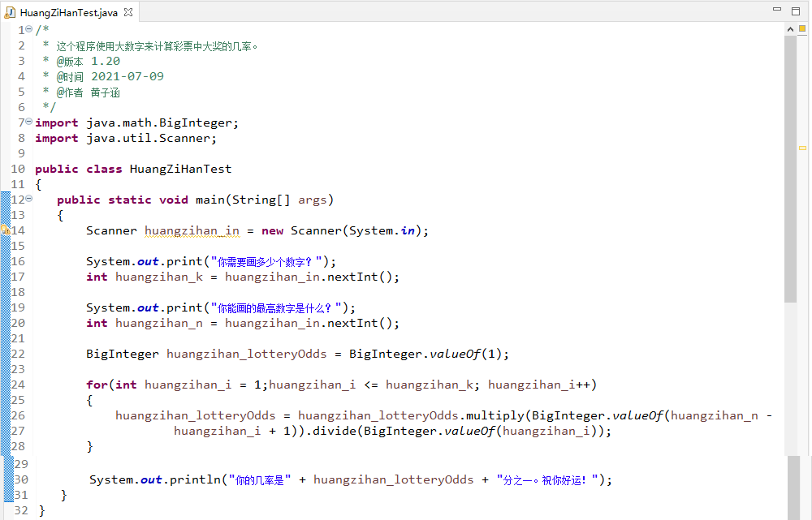Click the string "分之一。祝你好运！" on line 30
Image resolution: width=812 pixels, height=520 pixels.
point(547,480)
